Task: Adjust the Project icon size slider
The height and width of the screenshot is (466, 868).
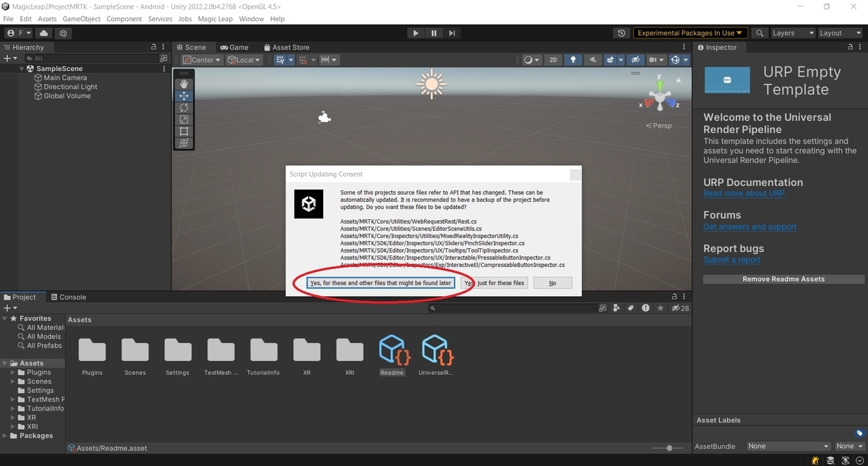Action: 668,448
